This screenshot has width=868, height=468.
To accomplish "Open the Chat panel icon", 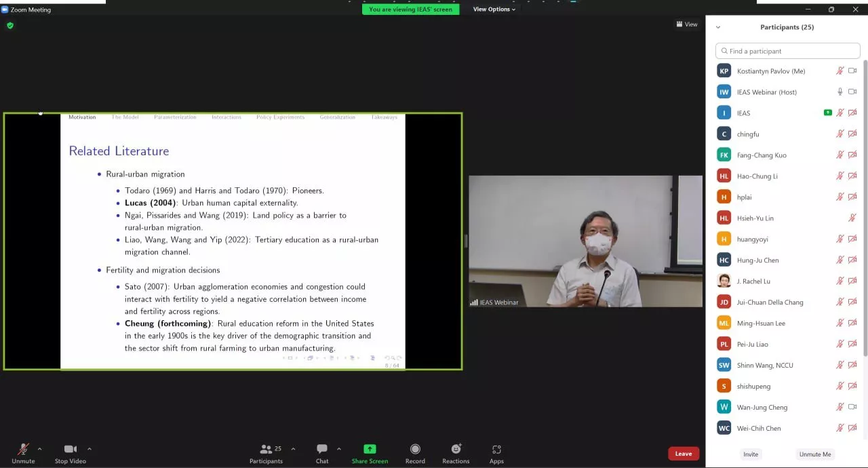I will click(322, 449).
